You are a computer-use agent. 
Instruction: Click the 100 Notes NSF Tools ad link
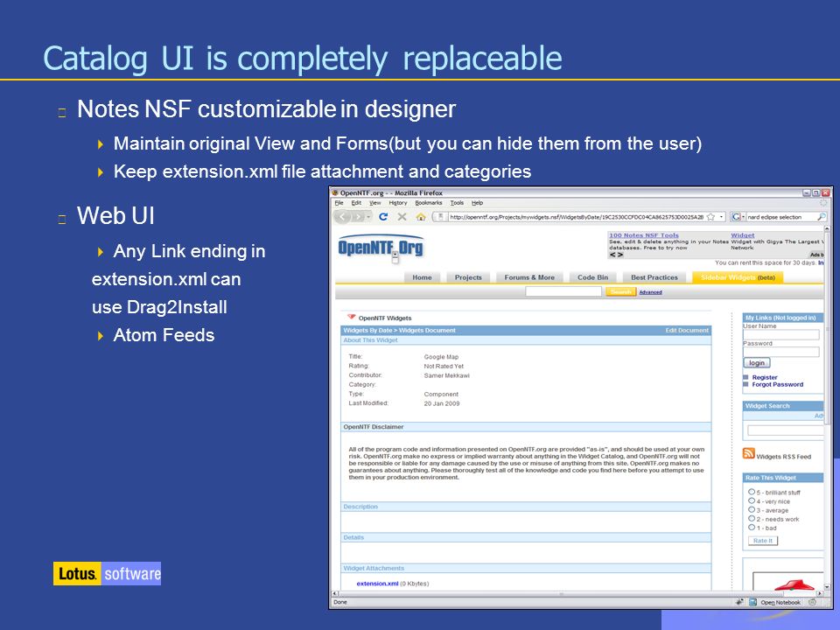[x=644, y=235]
